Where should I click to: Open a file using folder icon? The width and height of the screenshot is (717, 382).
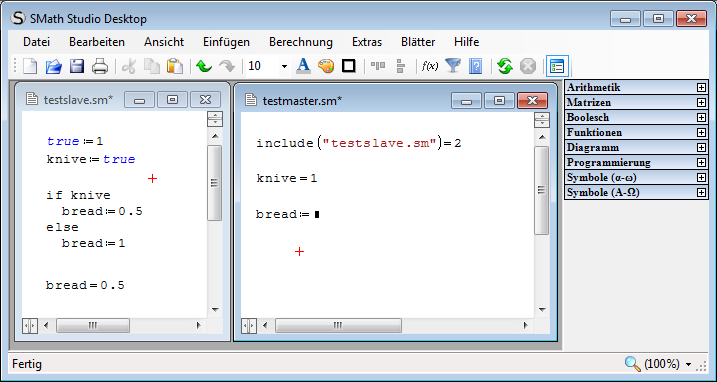(x=54, y=66)
